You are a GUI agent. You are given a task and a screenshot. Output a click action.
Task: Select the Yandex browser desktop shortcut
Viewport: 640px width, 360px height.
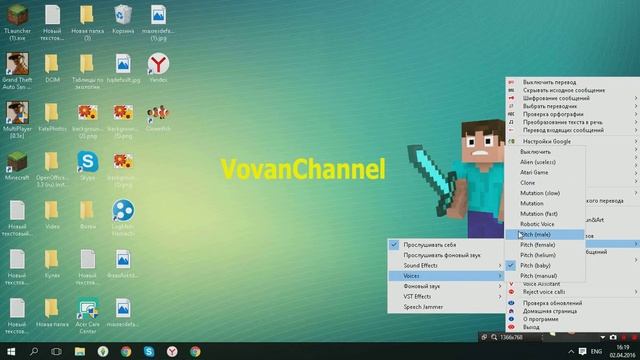(158, 68)
